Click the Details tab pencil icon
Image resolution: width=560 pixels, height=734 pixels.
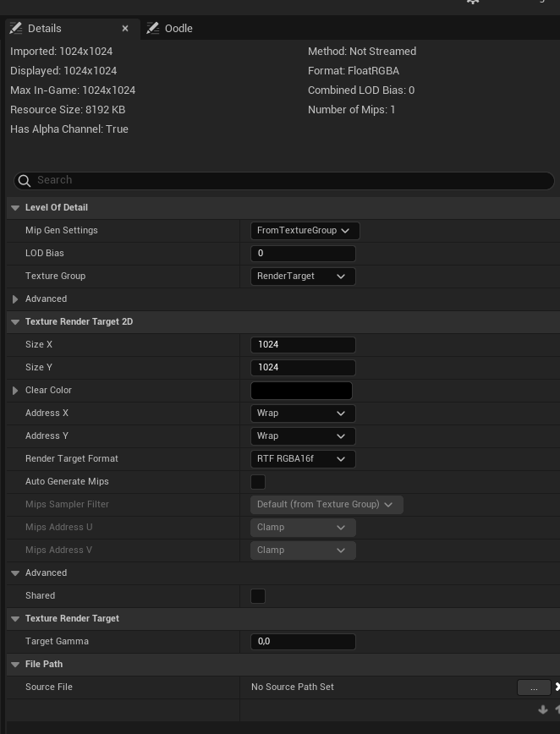coord(16,28)
